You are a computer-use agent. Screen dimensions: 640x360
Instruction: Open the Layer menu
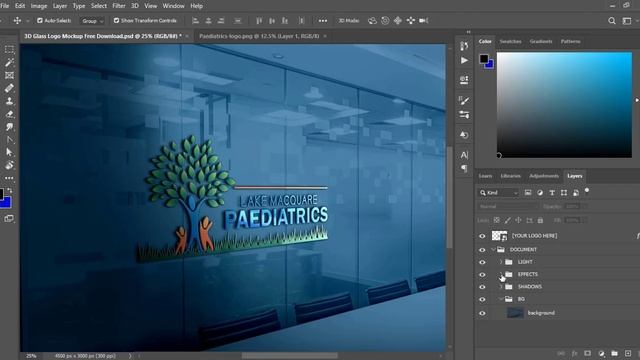click(x=60, y=6)
